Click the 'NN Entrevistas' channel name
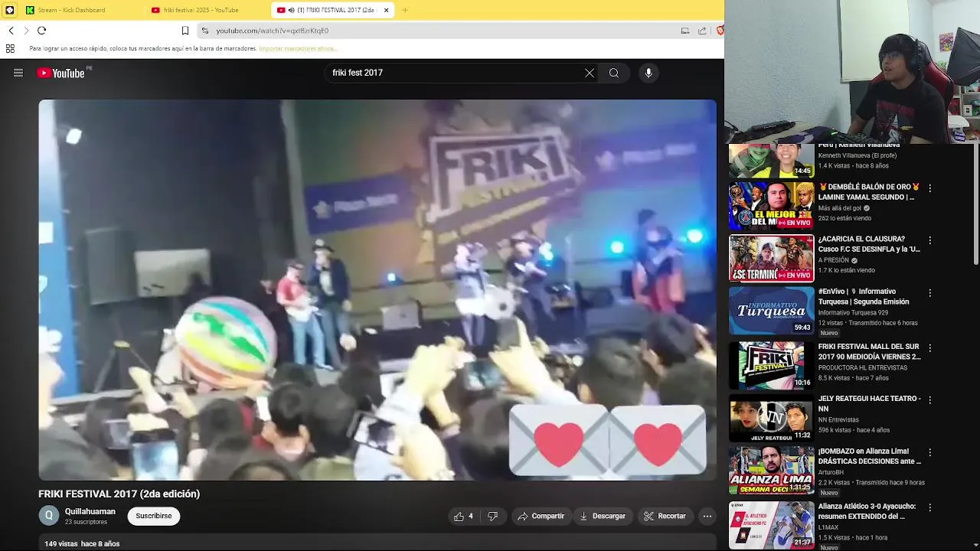Viewport: 980px width, 551px height. (x=838, y=419)
